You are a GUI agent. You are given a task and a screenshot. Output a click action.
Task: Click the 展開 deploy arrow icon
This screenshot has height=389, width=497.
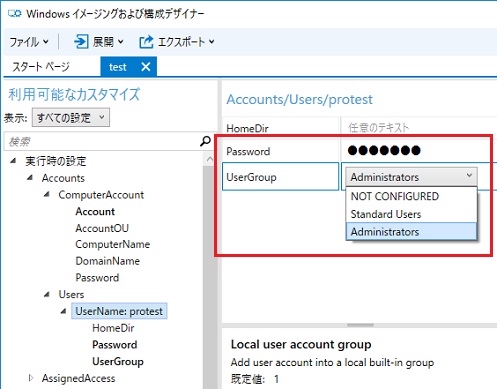pyautogui.click(x=81, y=42)
